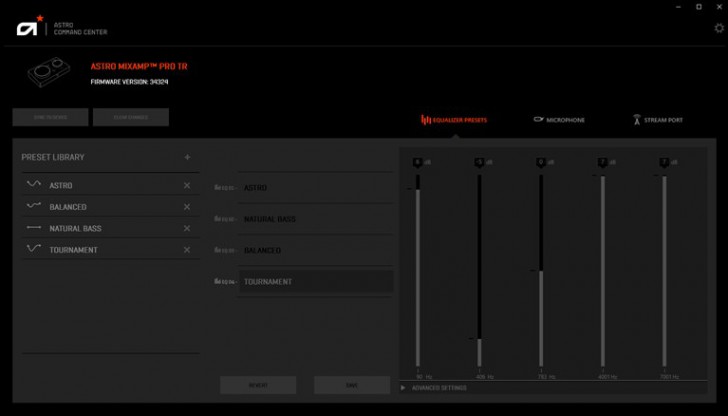Minimize the Astro Command Center window
Image resolution: width=728 pixels, height=416 pixels.
point(679,7)
